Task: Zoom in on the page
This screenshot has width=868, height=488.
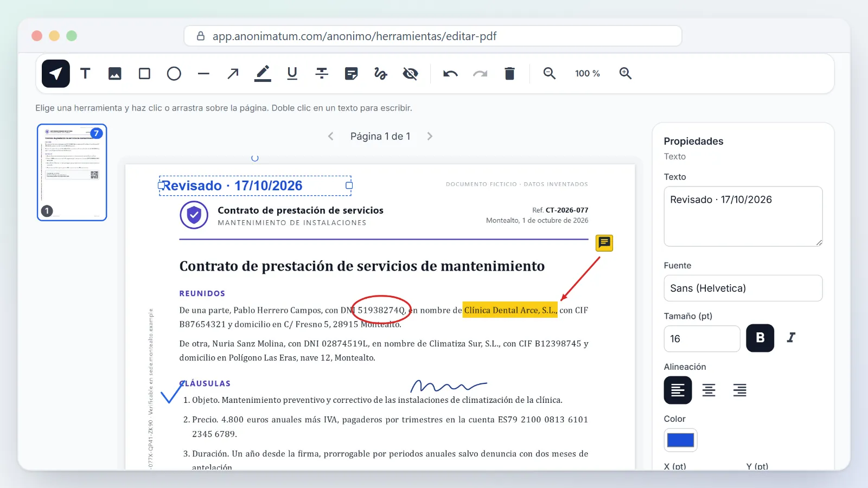Action: pos(626,74)
